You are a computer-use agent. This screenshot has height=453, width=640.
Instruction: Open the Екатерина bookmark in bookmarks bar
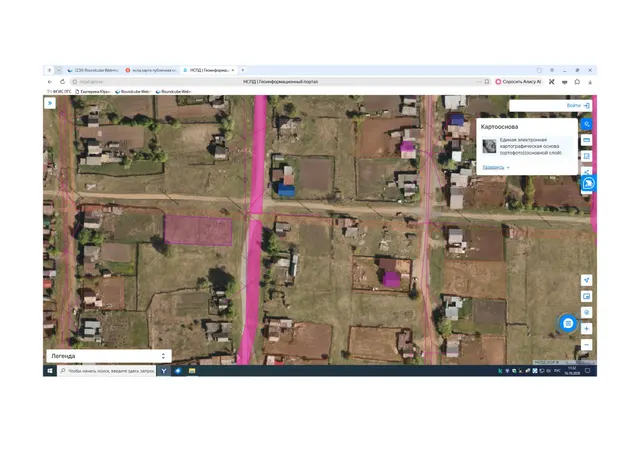tap(93, 91)
